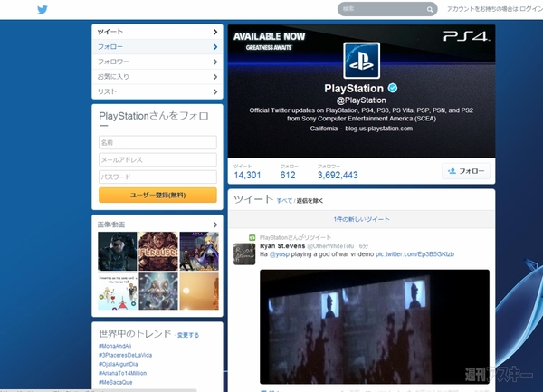This screenshot has height=392, width=543.
Task: Click follow button's add-person icon
Action: tap(452, 171)
